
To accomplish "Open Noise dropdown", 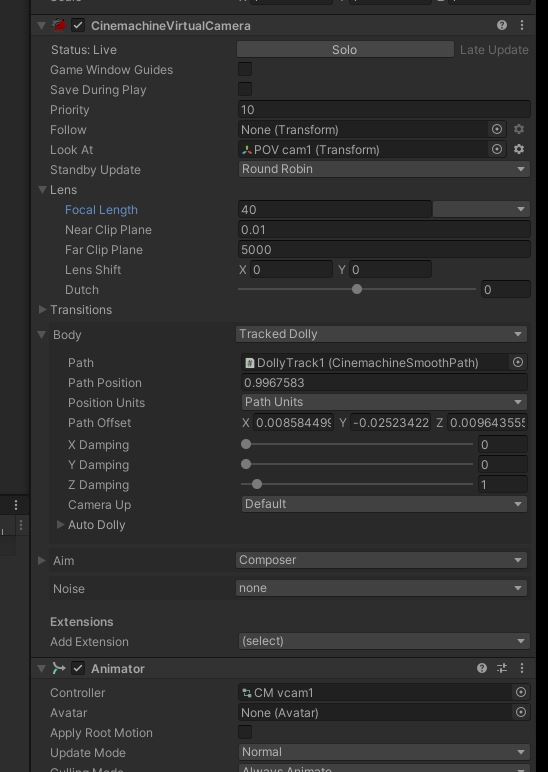I will point(381,588).
